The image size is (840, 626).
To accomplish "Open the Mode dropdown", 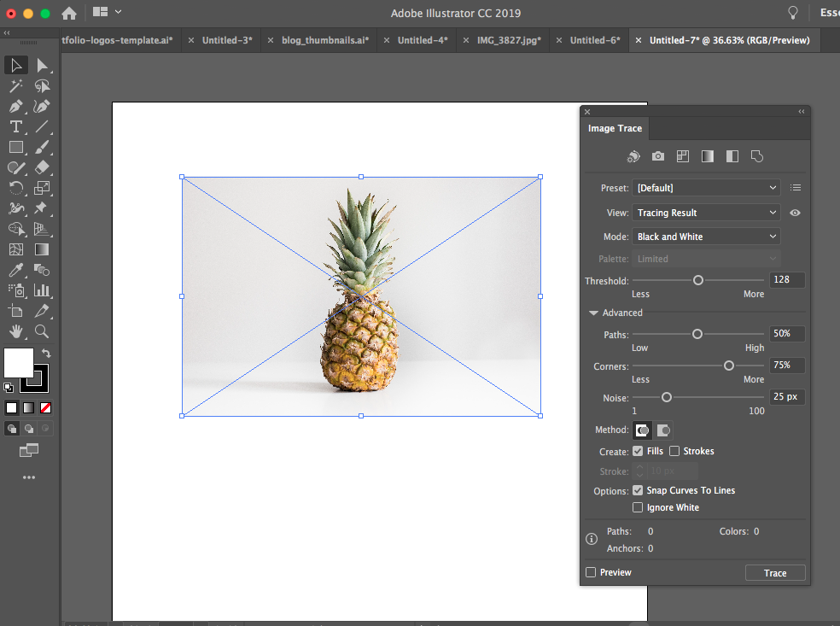I will (x=706, y=237).
